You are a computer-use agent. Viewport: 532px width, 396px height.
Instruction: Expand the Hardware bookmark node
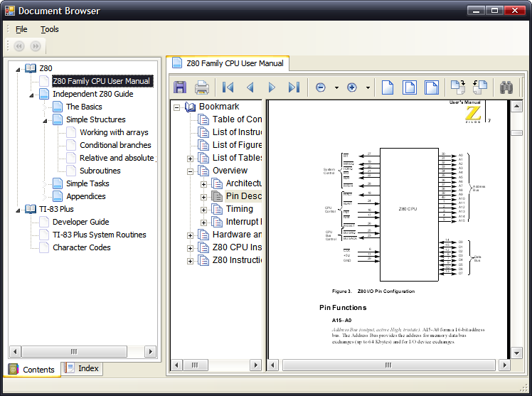click(191, 235)
